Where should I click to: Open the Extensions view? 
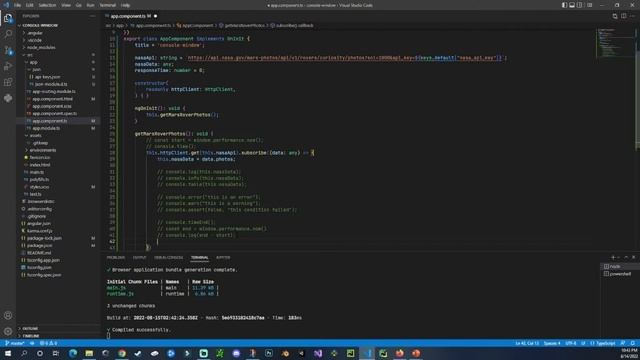click(8, 82)
